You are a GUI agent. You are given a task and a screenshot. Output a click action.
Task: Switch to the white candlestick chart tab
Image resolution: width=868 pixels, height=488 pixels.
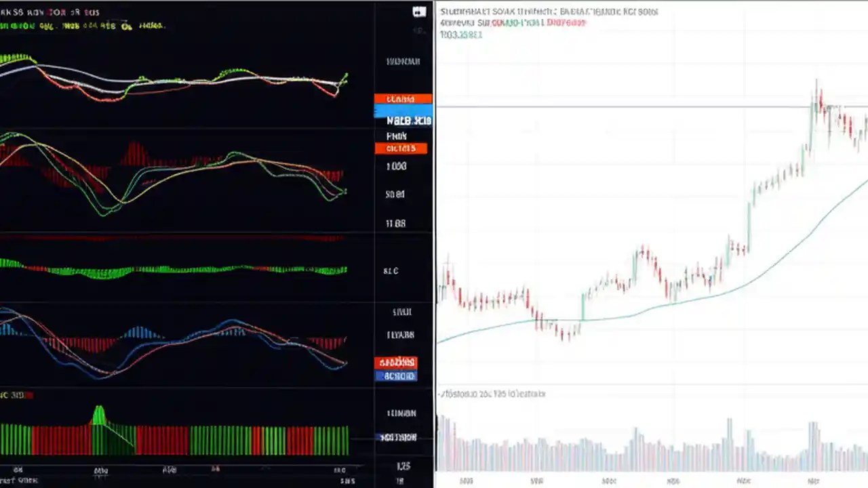pos(651,237)
